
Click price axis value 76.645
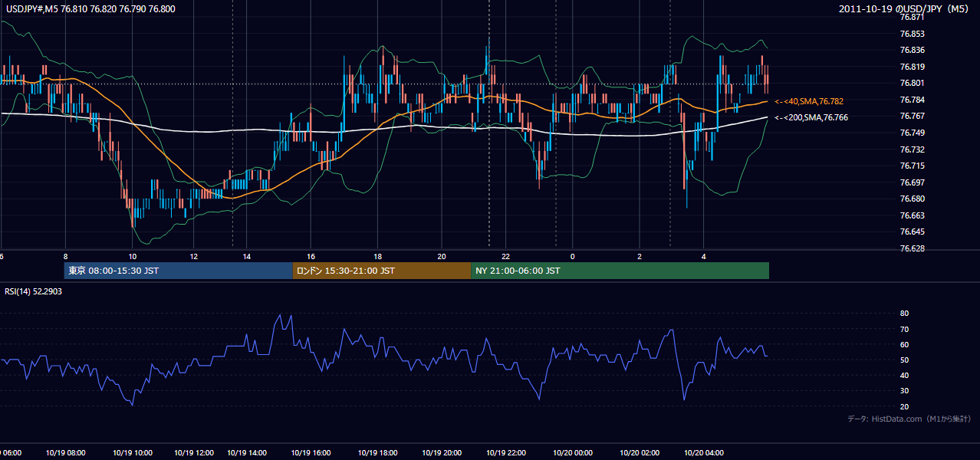tap(913, 232)
